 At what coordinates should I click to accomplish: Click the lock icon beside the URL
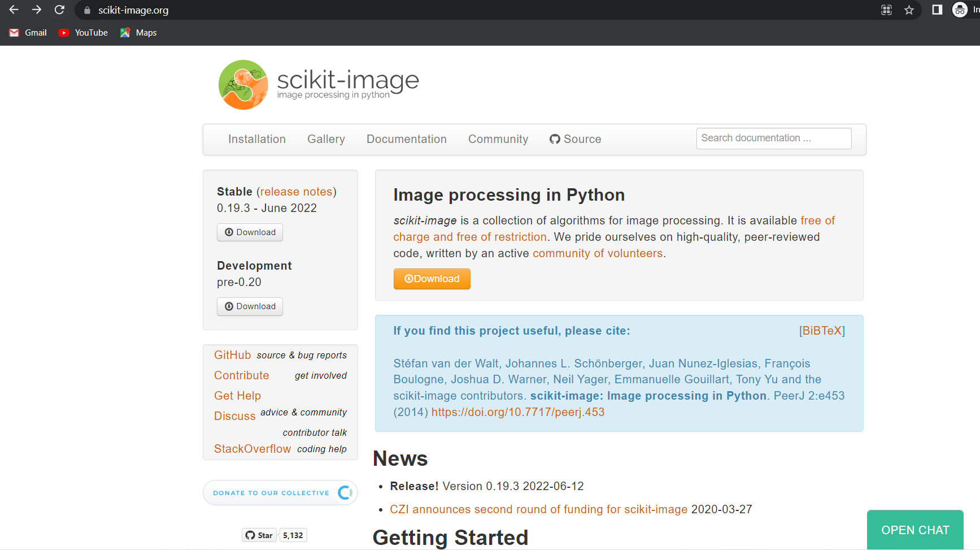[87, 10]
